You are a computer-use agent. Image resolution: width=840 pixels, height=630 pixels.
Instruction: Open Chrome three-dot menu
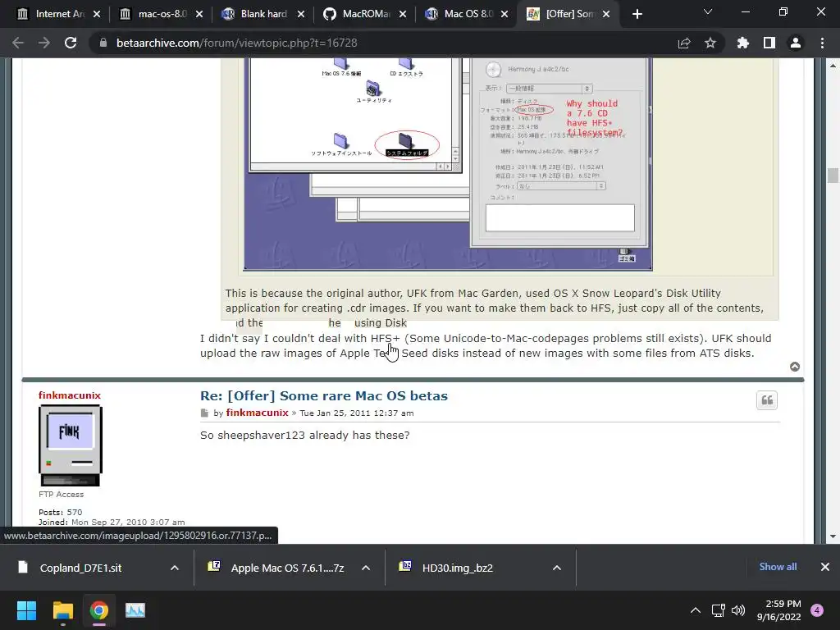(x=822, y=43)
